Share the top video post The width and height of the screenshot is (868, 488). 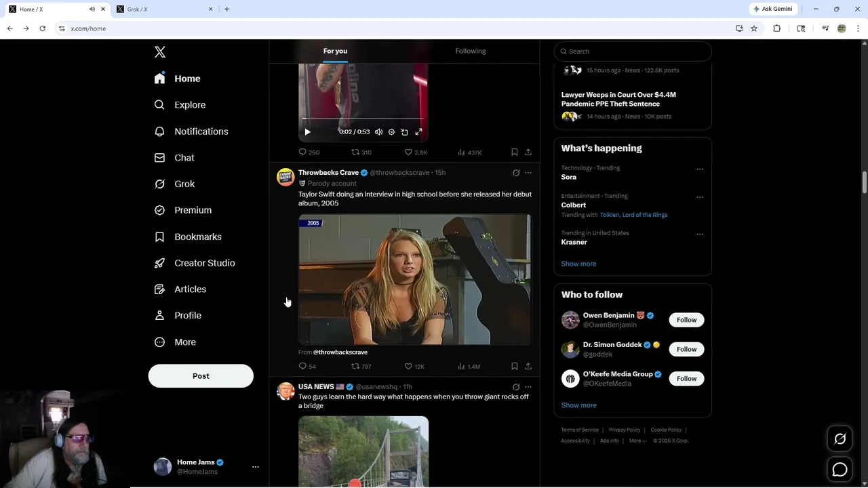click(528, 152)
